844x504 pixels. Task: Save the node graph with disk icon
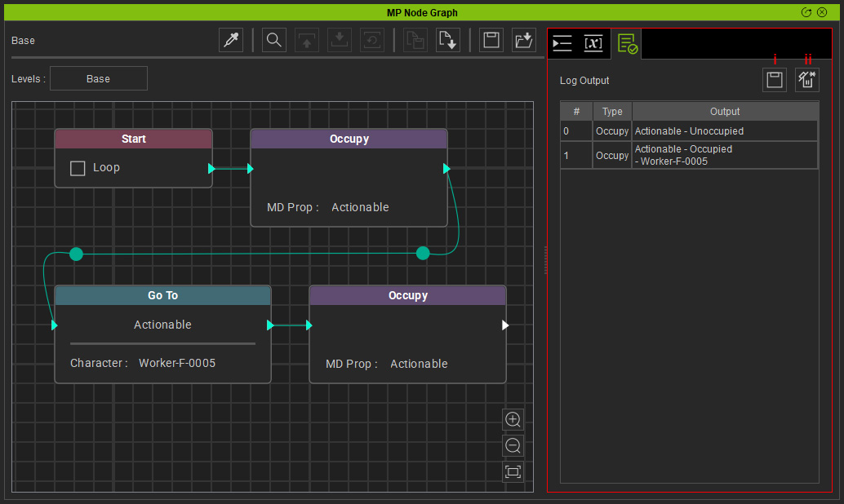tap(491, 40)
